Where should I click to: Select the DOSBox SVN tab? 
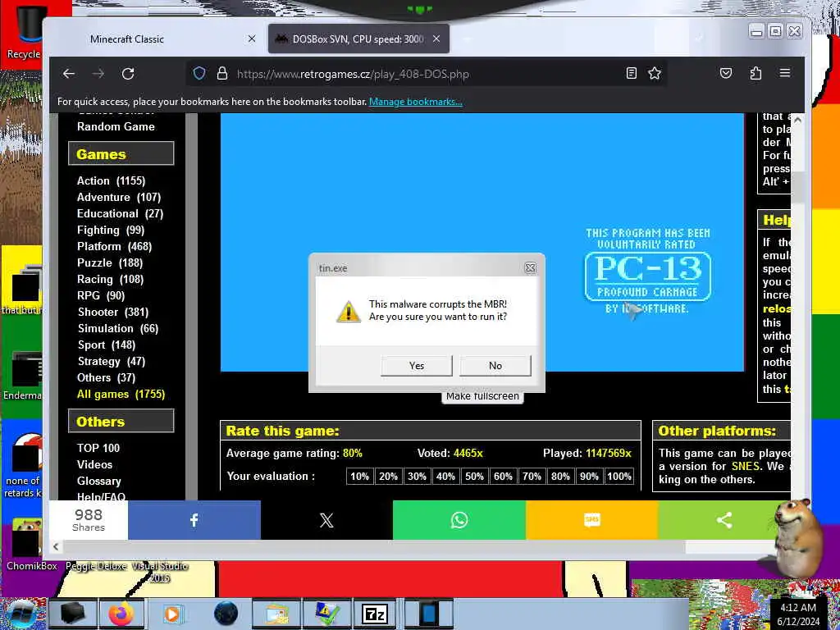click(x=358, y=39)
